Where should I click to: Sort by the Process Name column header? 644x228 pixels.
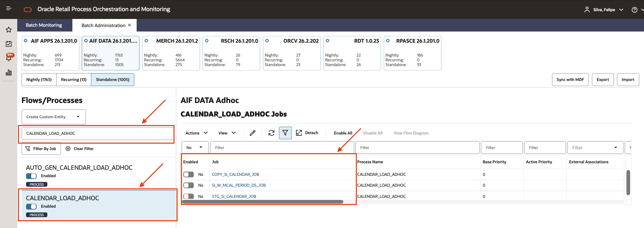click(x=370, y=162)
